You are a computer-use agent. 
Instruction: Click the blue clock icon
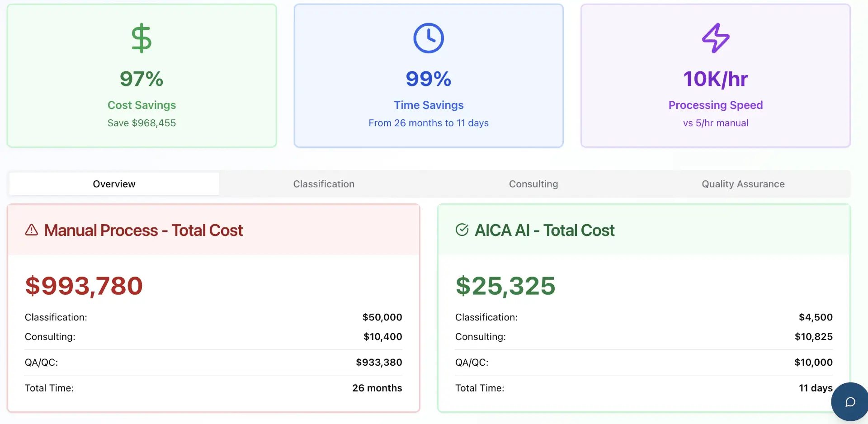click(x=428, y=38)
